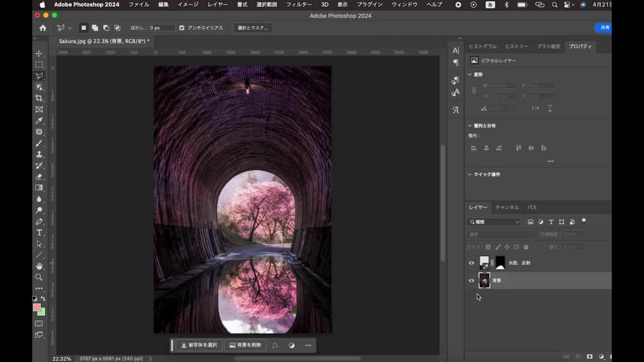Click the pink foreground color swatch
Image resolution: width=644 pixels, height=362 pixels.
[x=37, y=307]
